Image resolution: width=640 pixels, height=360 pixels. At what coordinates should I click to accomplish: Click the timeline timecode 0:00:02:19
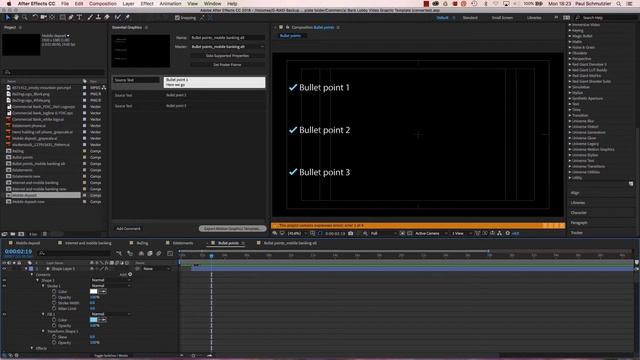point(18,251)
